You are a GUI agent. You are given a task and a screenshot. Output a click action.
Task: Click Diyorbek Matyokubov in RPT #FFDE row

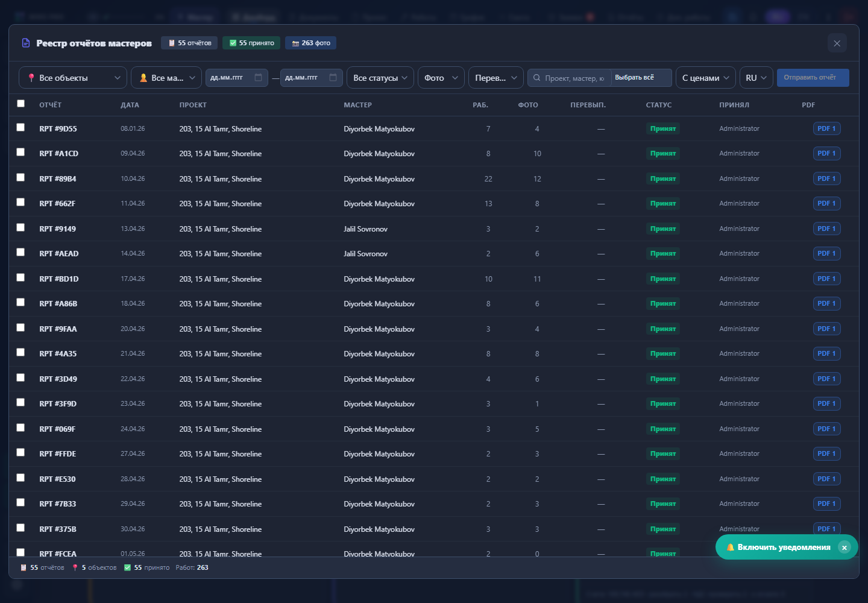[379, 454]
